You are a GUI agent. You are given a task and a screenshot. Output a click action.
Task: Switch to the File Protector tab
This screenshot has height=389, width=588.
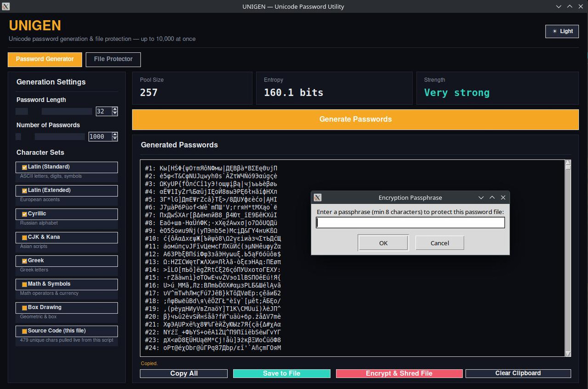click(113, 59)
